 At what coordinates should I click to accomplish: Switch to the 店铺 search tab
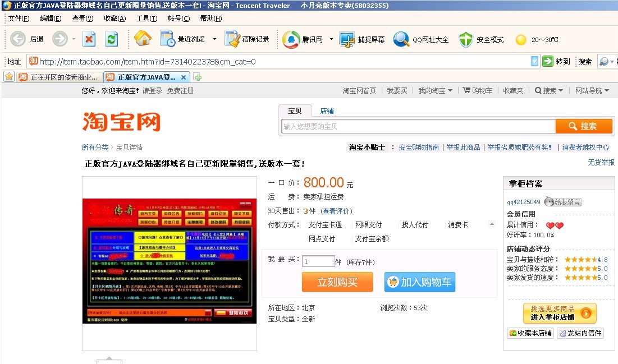pyautogui.click(x=327, y=111)
